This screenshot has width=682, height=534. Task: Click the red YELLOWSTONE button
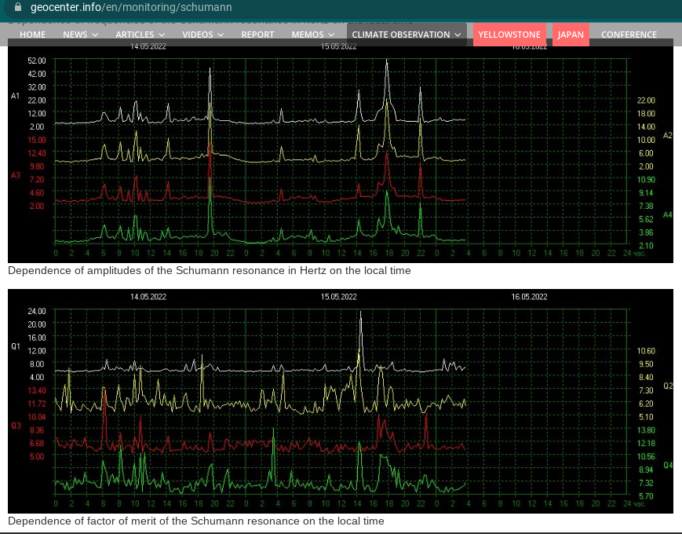(x=509, y=34)
